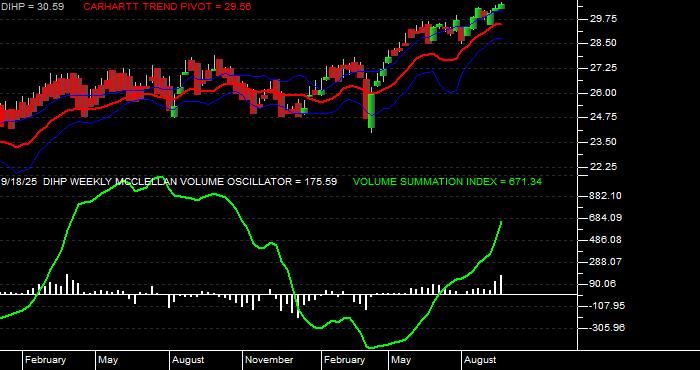The width and height of the screenshot is (700, 370).
Task: Select the 90.06 oscillator axis value
Action: coord(603,284)
